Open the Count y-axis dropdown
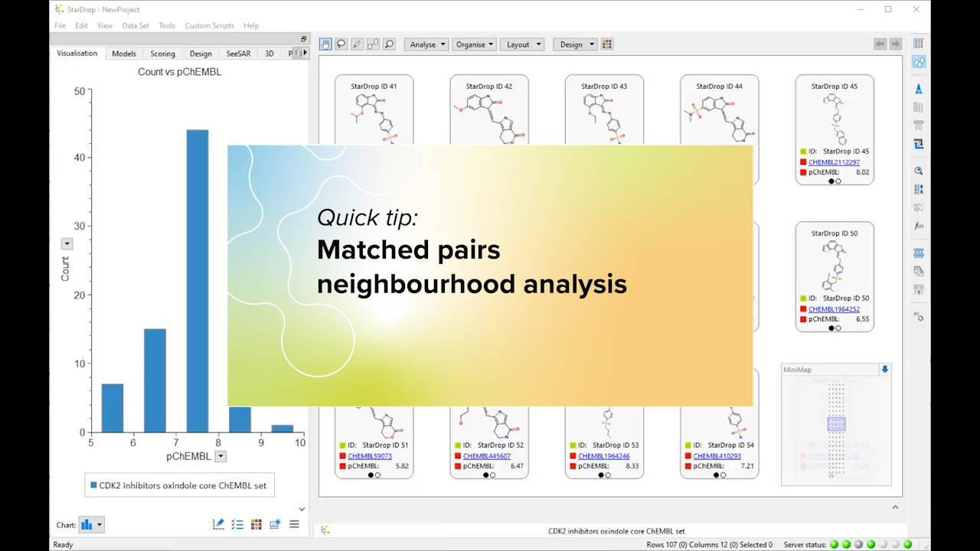The image size is (980, 551). (x=67, y=244)
